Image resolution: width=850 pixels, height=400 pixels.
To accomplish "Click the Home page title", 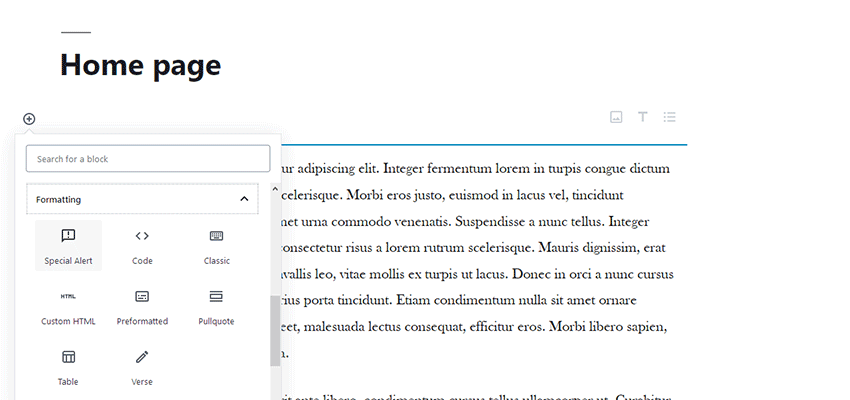I will 141,65.
